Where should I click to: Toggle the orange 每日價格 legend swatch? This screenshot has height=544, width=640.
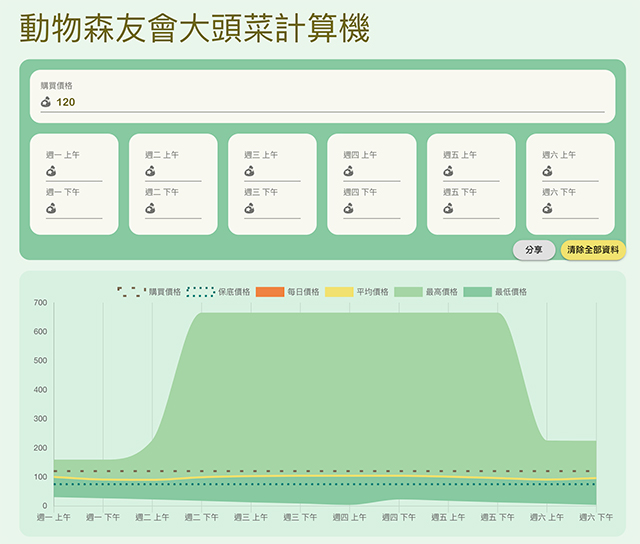coord(270,292)
